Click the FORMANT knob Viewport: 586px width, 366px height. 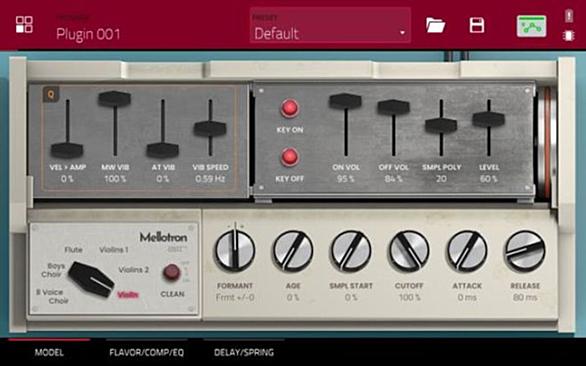[235, 250]
